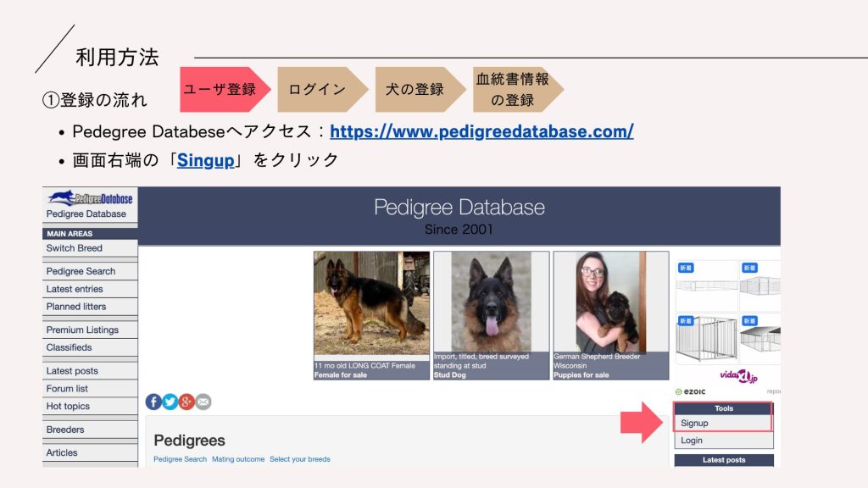
Task: Open the pedigreedatabase.com URL link
Action: click(x=481, y=131)
